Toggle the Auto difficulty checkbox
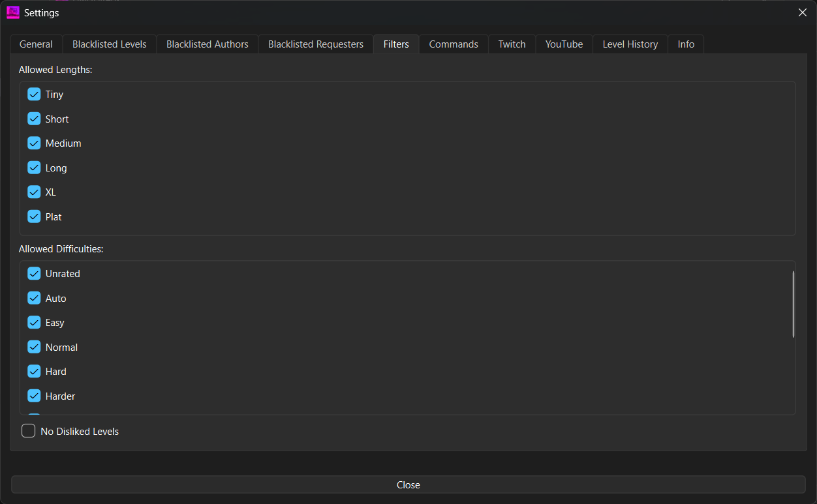 pos(34,298)
